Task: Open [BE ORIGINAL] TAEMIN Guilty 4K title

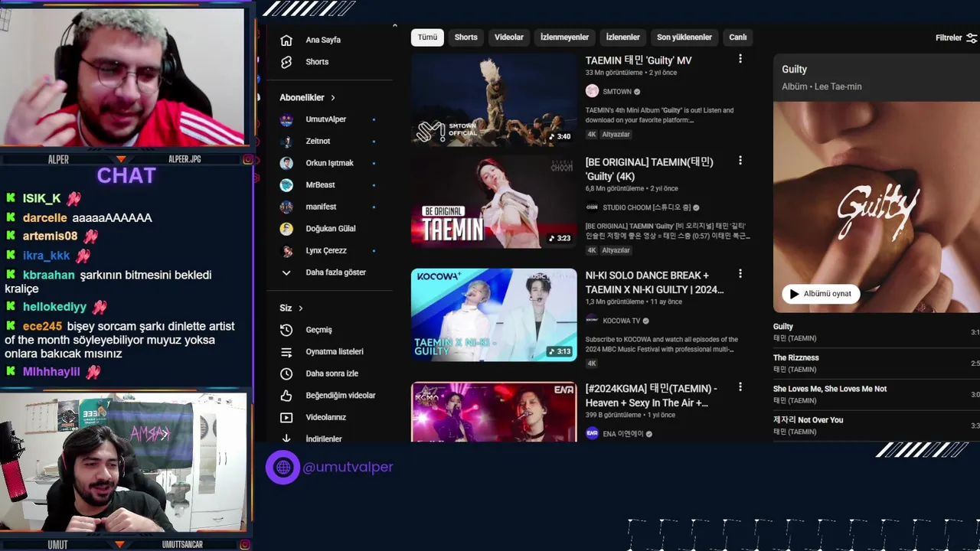Action: click(x=649, y=169)
